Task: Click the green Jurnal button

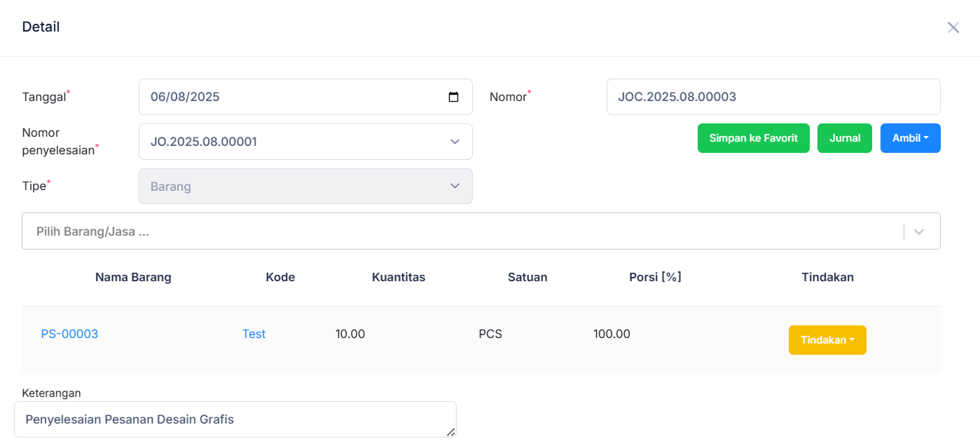Action: pos(844,138)
